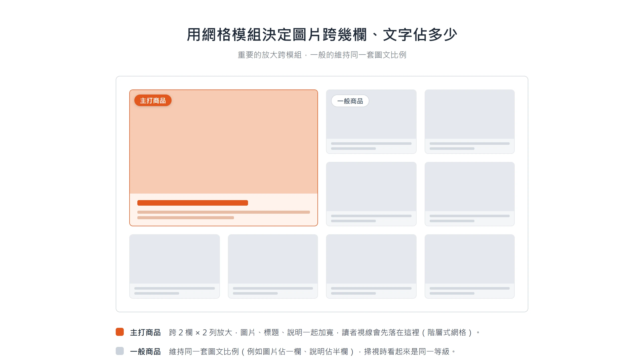Click the heading 用網格模組決定圖片跨幾欄、文字佔多少
The image size is (644, 362).
pos(322,34)
